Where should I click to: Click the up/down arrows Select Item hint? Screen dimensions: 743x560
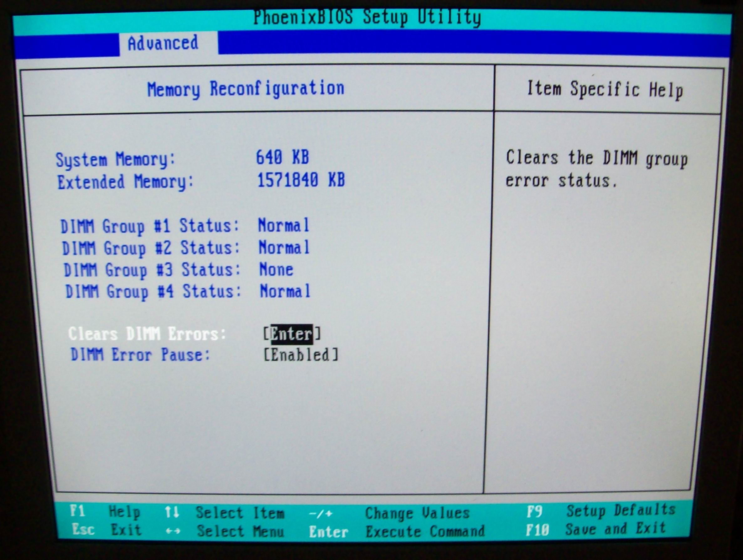point(224,513)
